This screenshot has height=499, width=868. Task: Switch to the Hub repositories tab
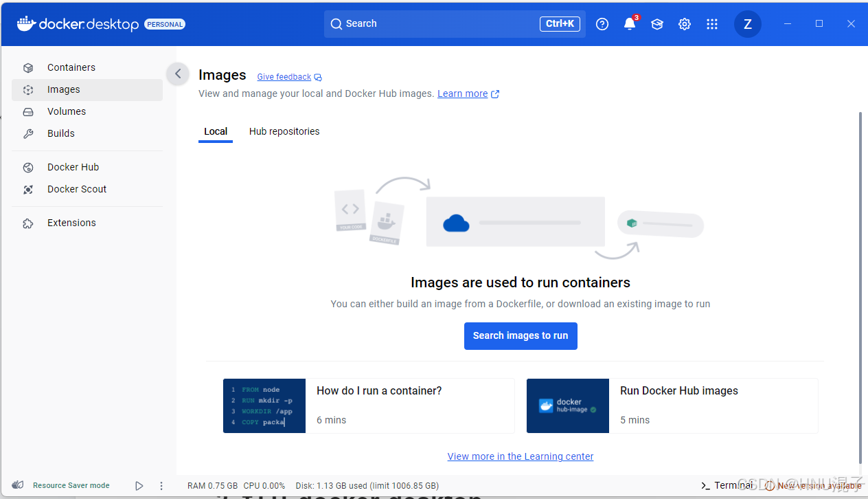click(x=284, y=131)
